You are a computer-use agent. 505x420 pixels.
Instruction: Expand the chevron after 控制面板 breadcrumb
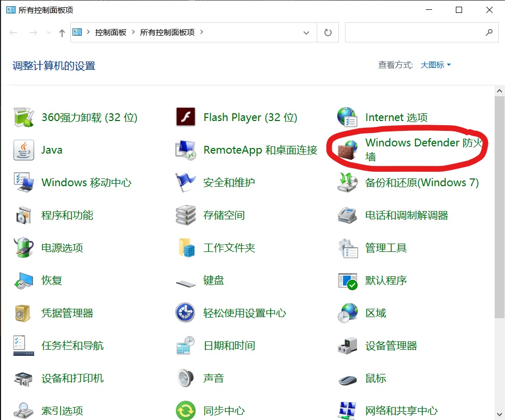click(x=133, y=32)
